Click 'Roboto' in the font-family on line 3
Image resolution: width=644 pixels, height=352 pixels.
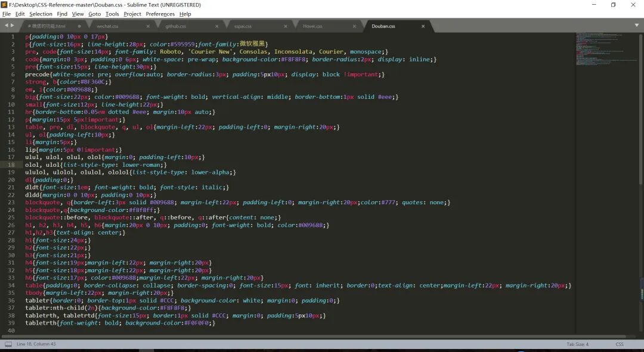[171, 52]
